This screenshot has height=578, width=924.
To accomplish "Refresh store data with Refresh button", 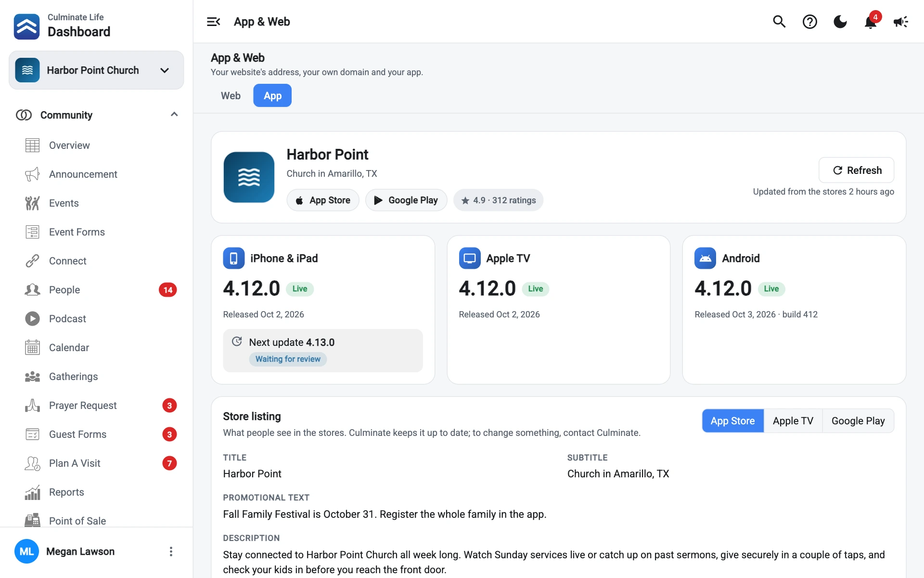I will pyautogui.click(x=857, y=170).
